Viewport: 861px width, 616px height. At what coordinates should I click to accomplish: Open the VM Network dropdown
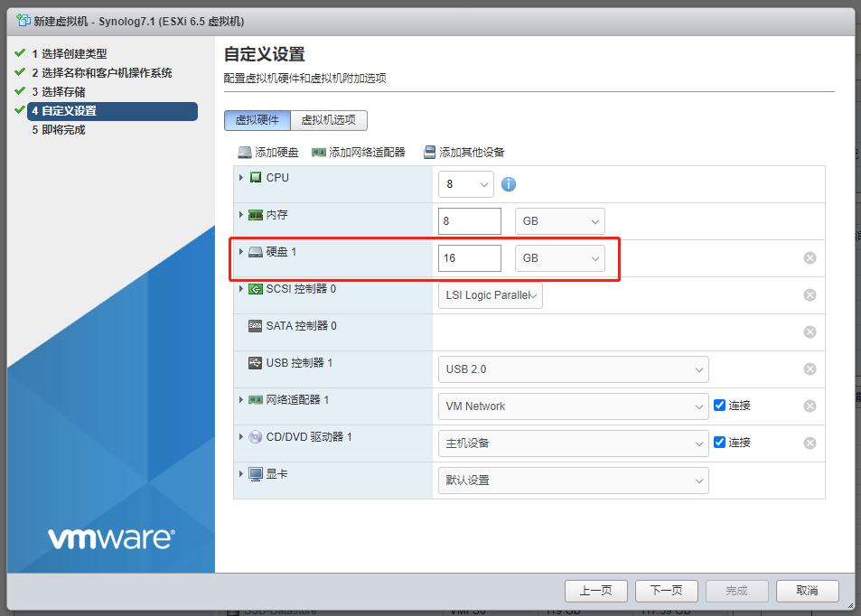(574, 406)
